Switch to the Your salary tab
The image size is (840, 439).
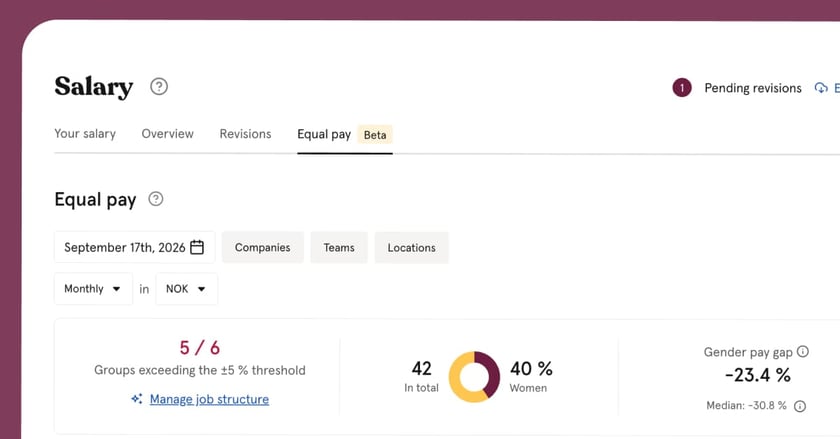85,134
